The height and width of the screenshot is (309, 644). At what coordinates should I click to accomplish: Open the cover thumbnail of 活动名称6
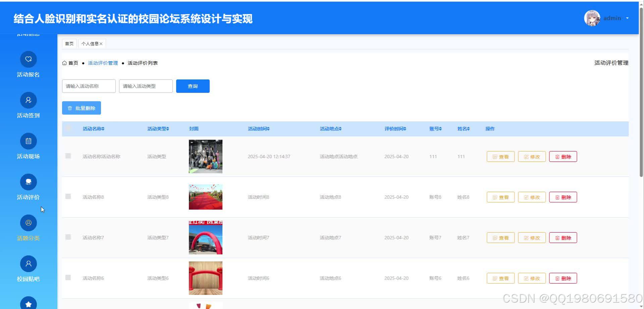[x=205, y=278]
